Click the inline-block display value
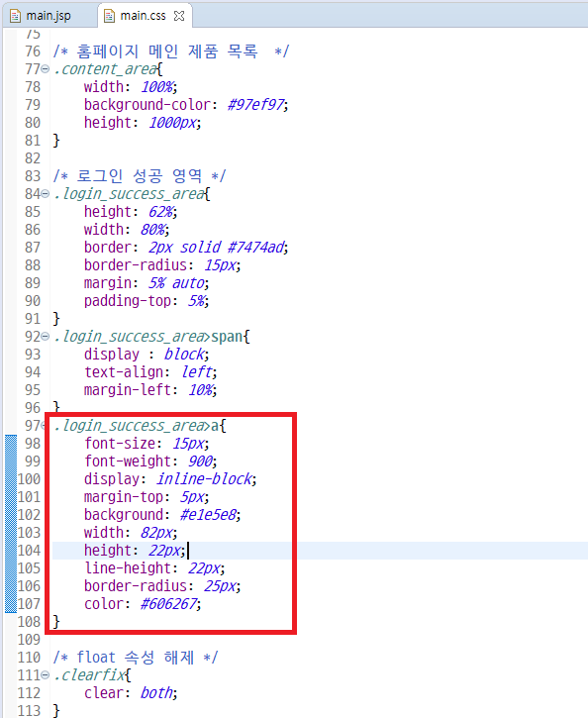Screen dimensions: 588x718 [x=204, y=479]
